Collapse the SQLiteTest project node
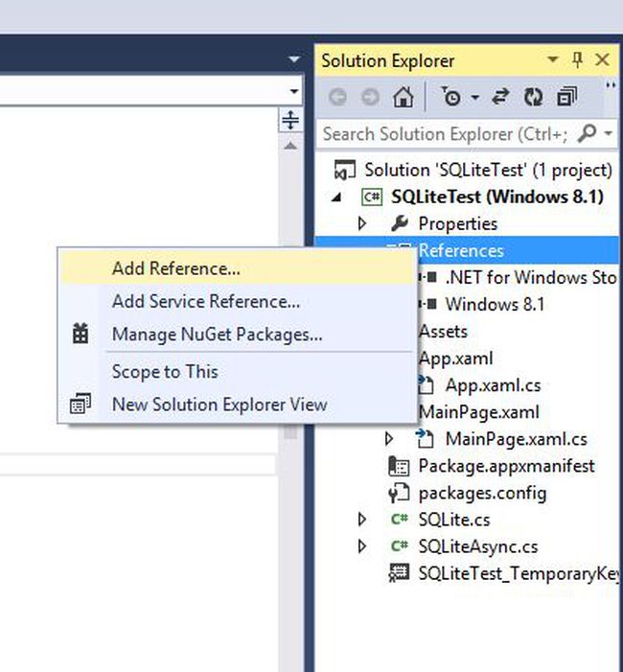 [335, 197]
